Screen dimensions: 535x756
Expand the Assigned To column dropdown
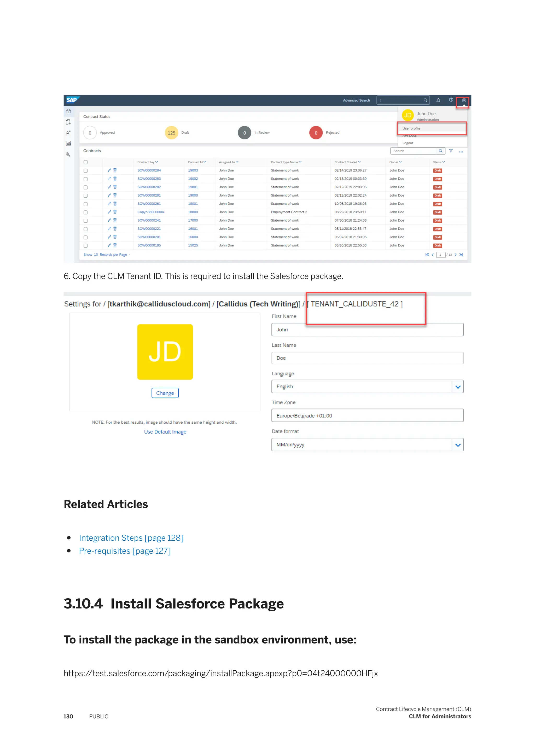pos(237,162)
